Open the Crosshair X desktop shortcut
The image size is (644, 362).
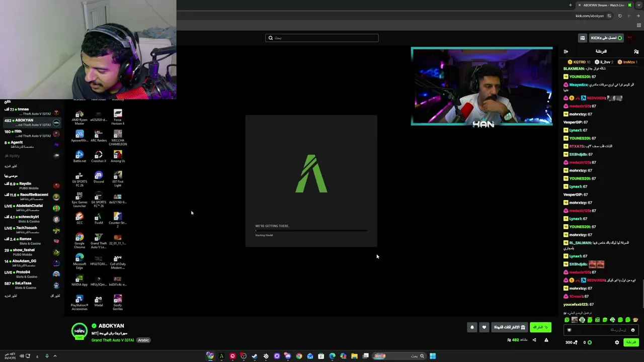coord(99,157)
